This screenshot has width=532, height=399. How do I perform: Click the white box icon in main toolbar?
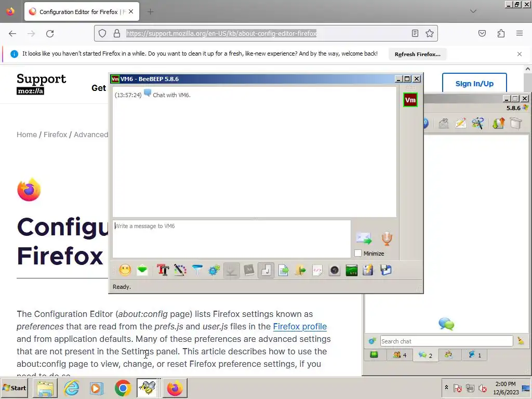click(516, 123)
